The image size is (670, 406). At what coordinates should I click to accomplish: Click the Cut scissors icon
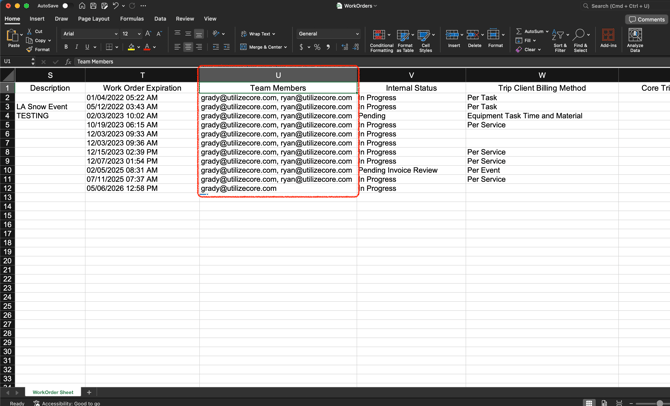coord(29,32)
